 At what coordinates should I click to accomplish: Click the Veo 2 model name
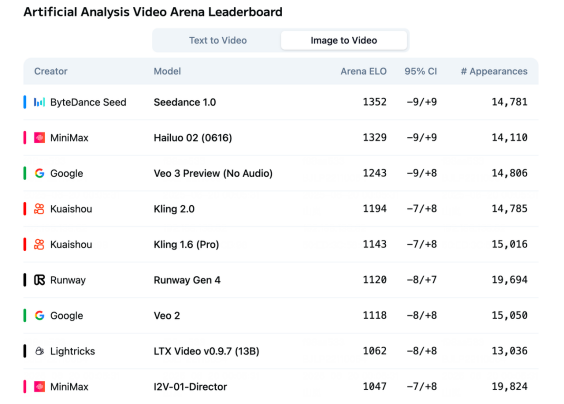coord(167,316)
